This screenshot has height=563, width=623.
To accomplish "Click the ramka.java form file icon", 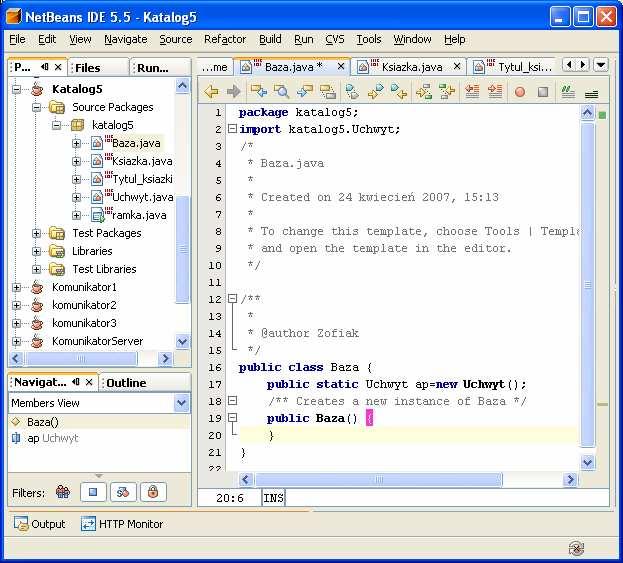I will click(x=98, y=215).
